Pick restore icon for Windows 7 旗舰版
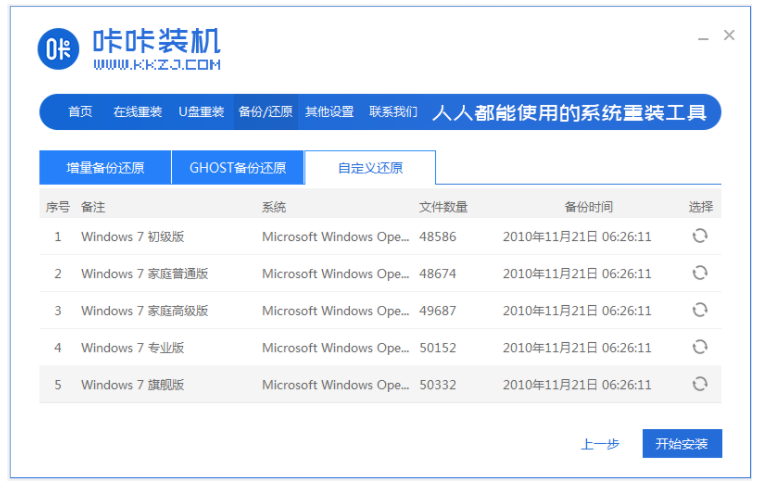The image size is (763, 489). tap(700, 384)
